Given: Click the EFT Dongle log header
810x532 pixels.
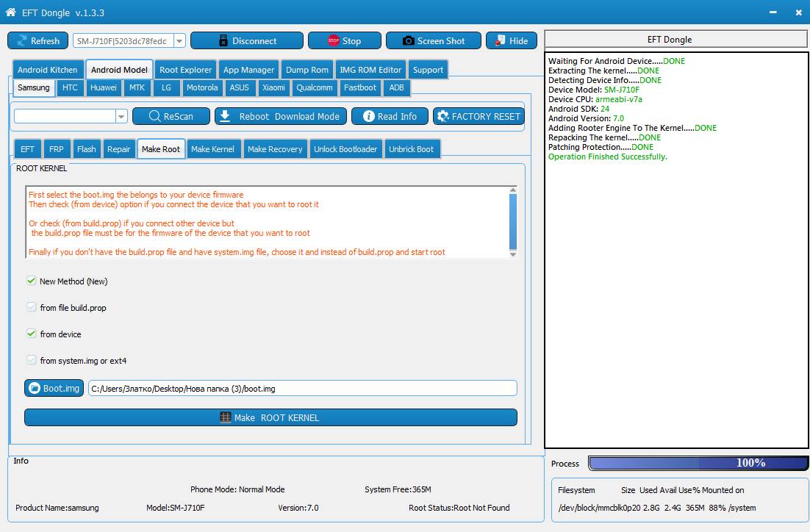Looking at the screenshot, I should point(676,39).
